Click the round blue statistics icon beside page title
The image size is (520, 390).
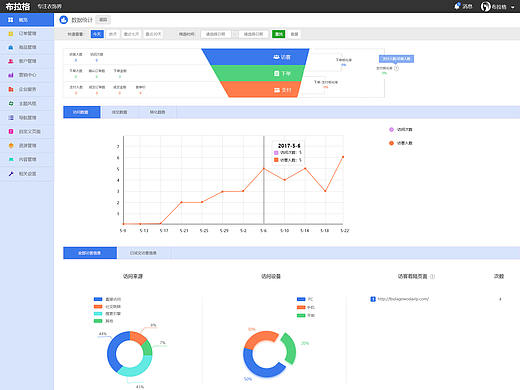click(x=63, y=20)
